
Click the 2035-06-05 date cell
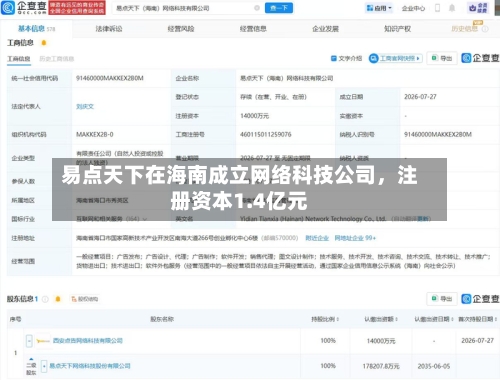pyautogui.click(x=434, y=366)
